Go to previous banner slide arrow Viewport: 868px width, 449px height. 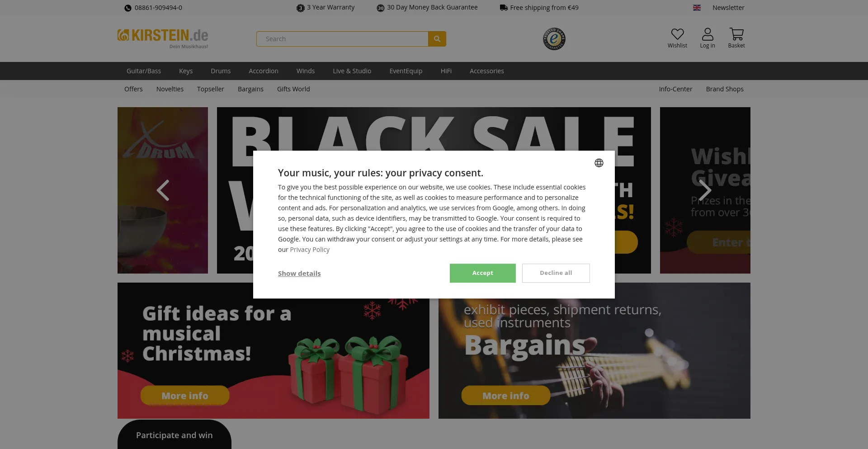tap(163, 190)
